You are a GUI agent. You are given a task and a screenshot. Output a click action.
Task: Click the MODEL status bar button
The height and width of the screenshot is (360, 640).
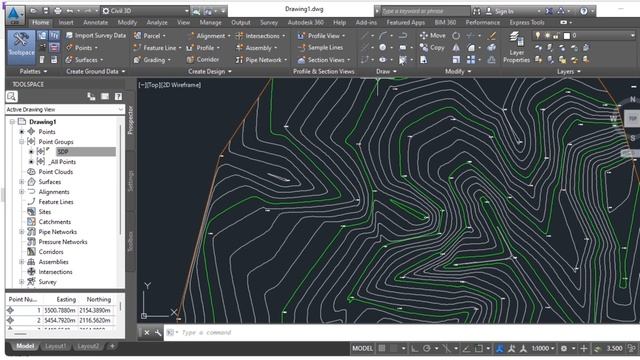[362, 348]
